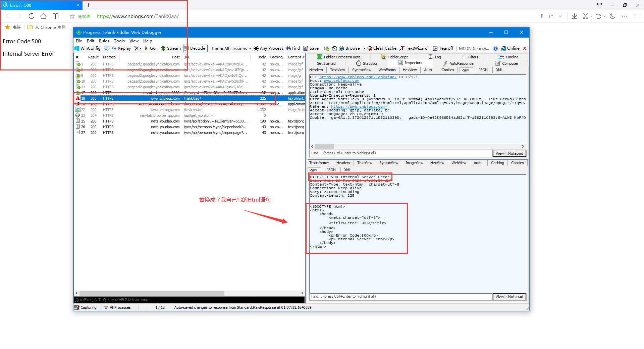Click Go to resume sessions
This screenshot has width=644, height=349.
[x=150, y=48]
